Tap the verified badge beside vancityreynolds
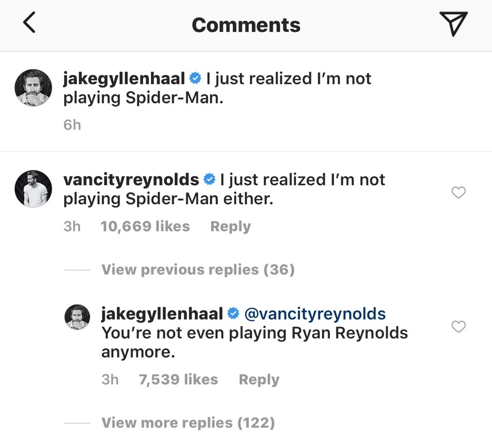The width and height of the screenshot is (492, 448). point(209,179)
